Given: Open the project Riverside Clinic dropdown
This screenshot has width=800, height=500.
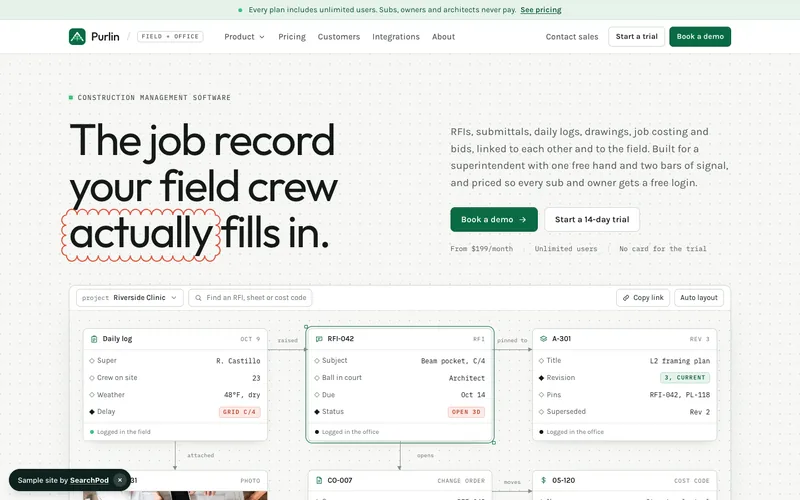Looking at the screenshot, I should click(130, 298).
